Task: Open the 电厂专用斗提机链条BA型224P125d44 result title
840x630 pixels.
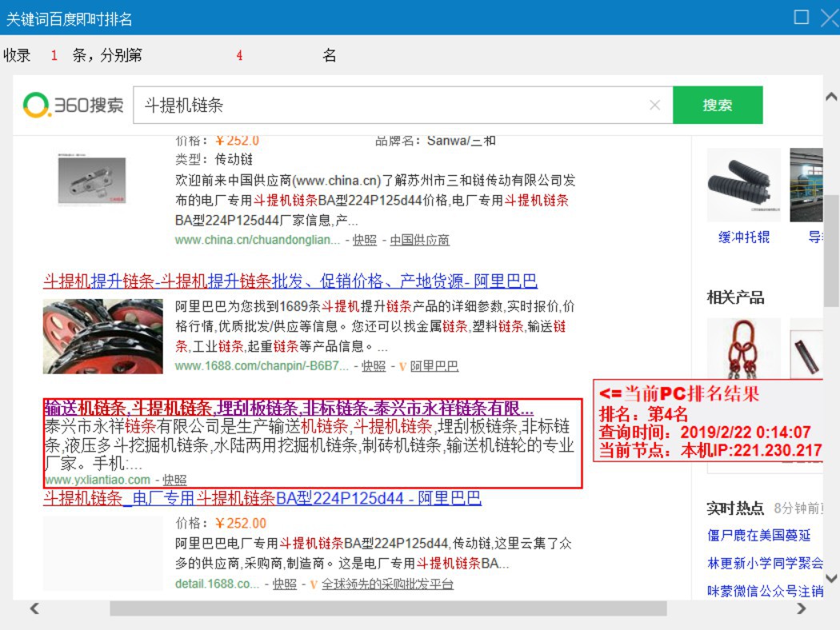Action: [262, 498]
